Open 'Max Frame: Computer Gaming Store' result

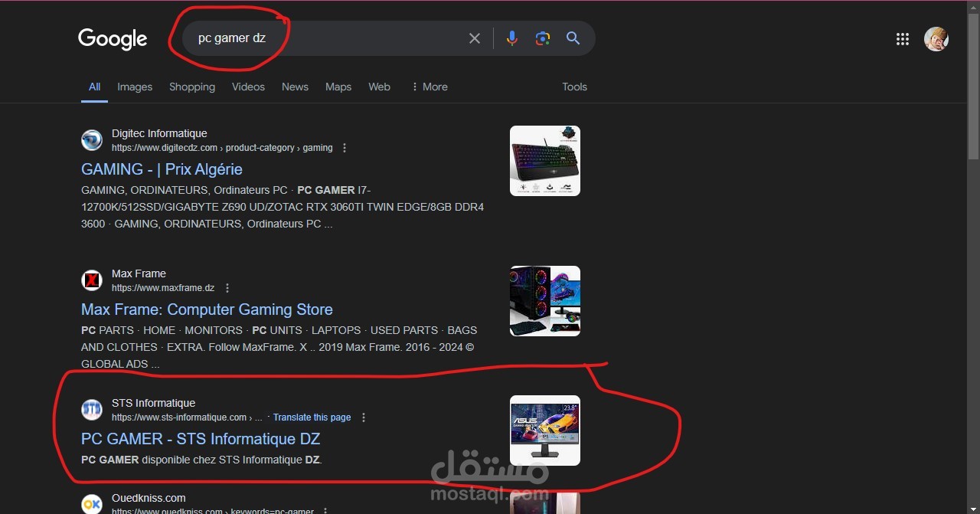pos(207,309)
